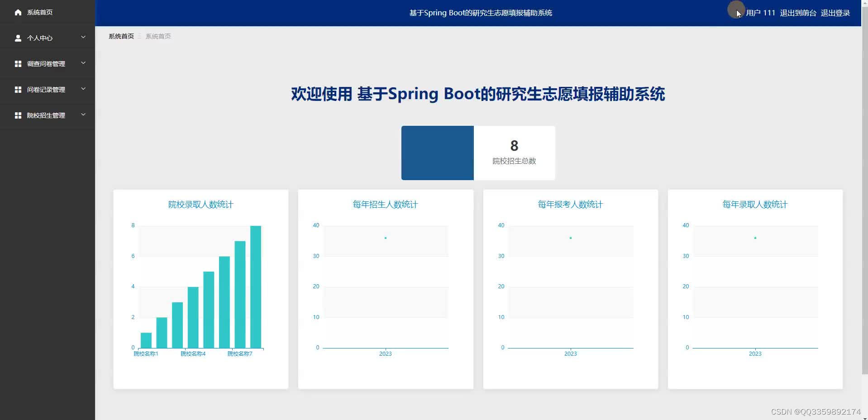Click the 2023 label under 每年录取人数统计
This screenshot has height=420, width=868.
point(755,354)
